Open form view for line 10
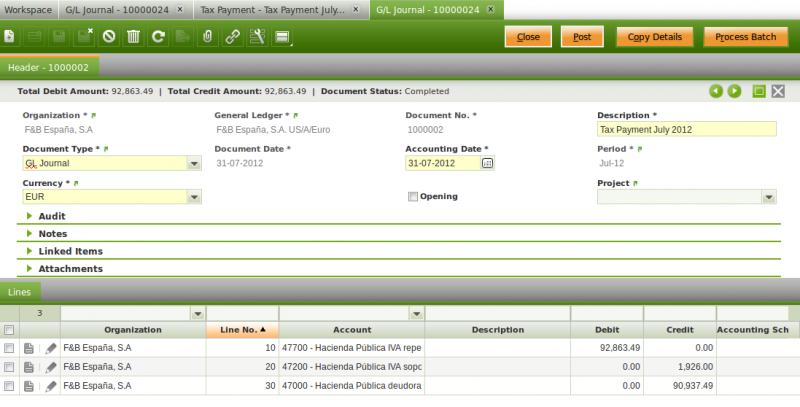Viewport: 800px width, 407px height. (30, 348)
